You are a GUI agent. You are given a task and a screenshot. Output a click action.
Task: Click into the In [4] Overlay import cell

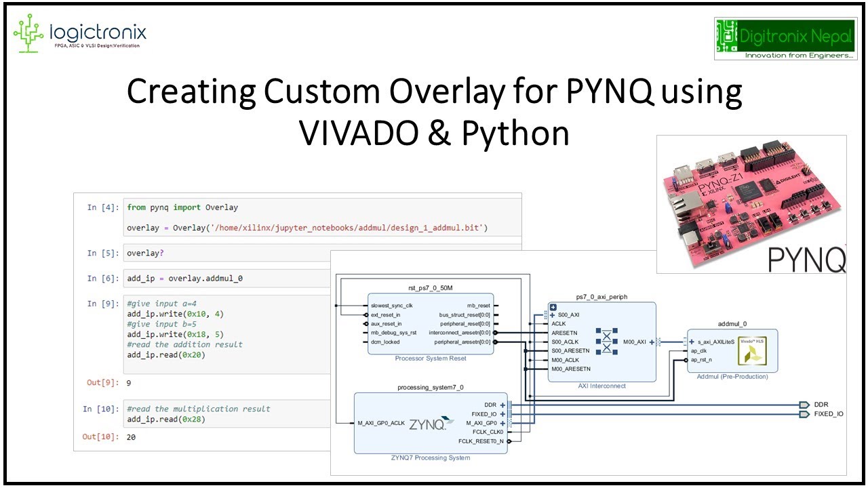[x=321, y=217]
